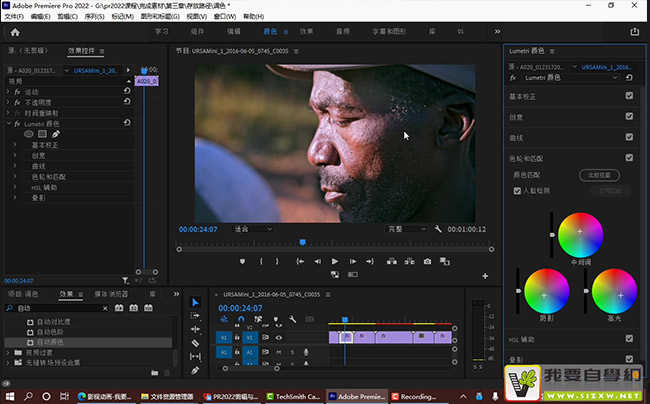Select 自动对比度 effect in list
The height and width of the screenshot is (404, 650).
(53, 322)
